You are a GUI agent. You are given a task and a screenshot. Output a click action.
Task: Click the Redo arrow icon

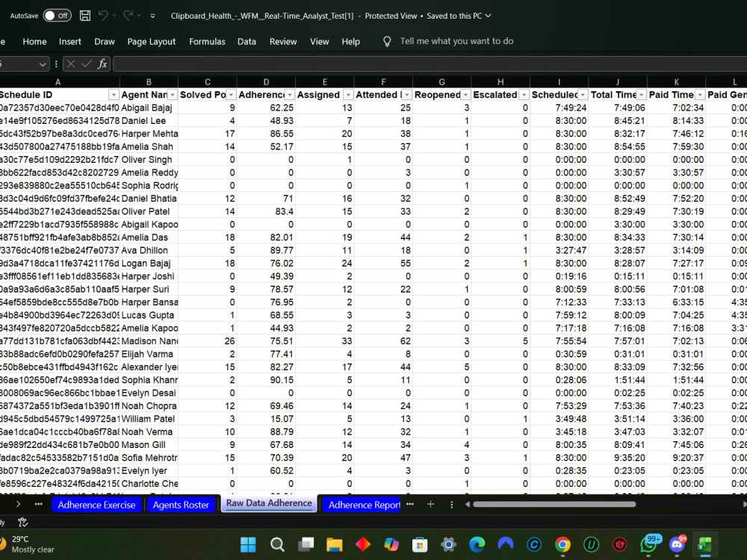pos(128,16)
